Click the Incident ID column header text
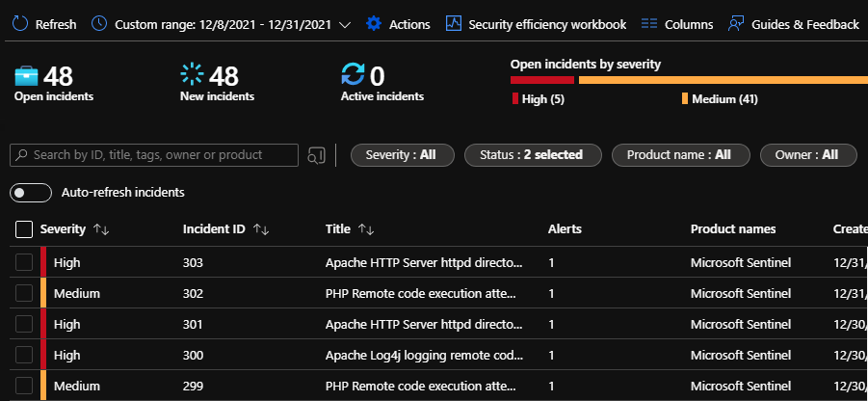868x401 pixels. [x=214, y=228]
